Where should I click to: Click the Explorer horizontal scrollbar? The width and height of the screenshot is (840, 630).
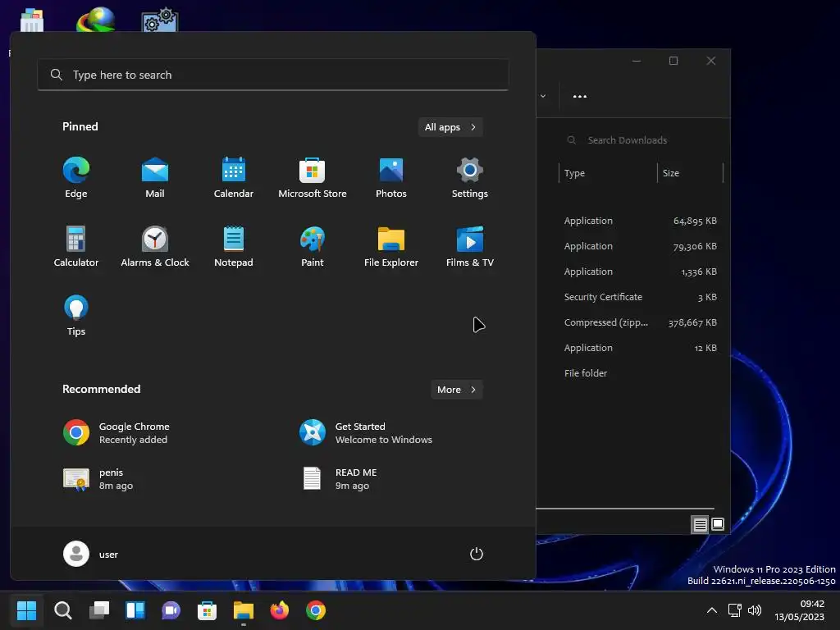point(625,509)
